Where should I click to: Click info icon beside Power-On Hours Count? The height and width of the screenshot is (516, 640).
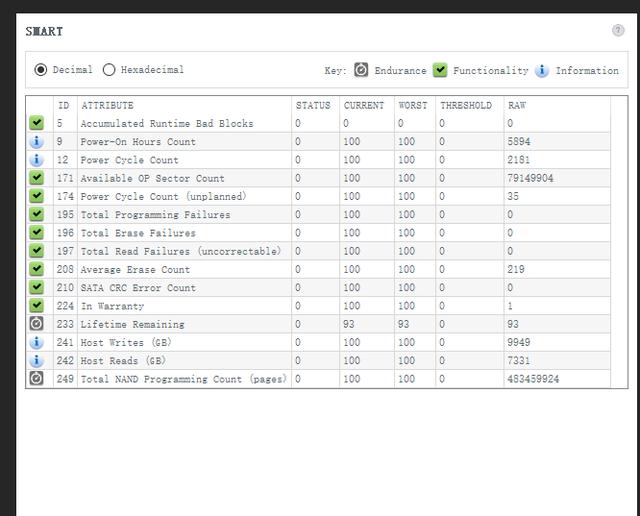(37, 142)
